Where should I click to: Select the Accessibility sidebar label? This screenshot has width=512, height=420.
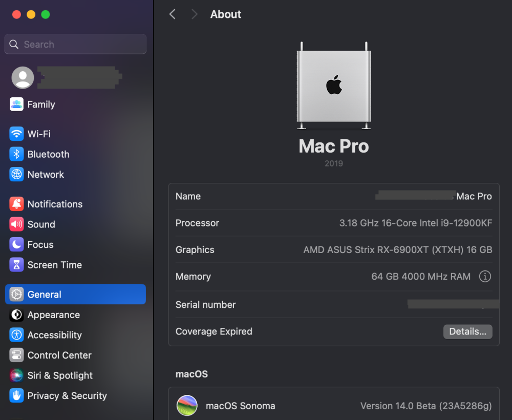coord(55,335)
